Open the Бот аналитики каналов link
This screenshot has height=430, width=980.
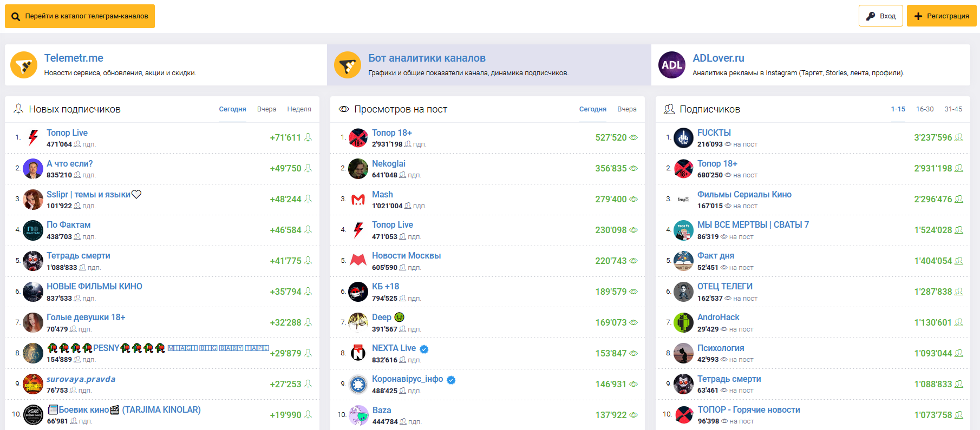(x=427, y=58)
